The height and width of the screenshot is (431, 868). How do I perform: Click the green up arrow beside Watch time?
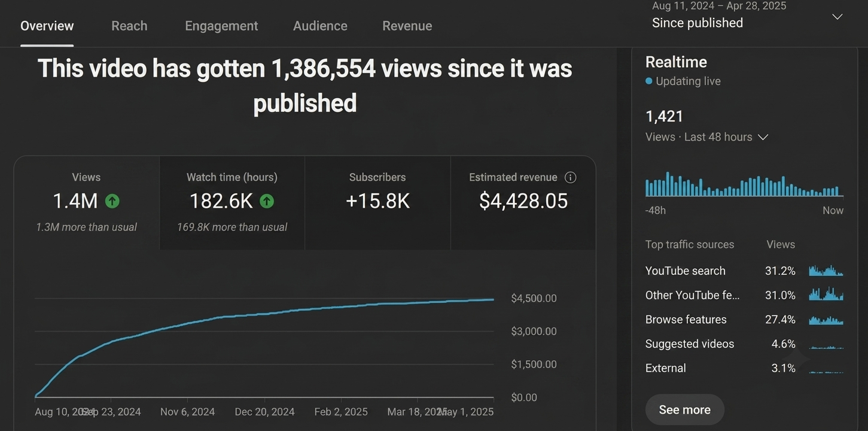pos(267,201)
